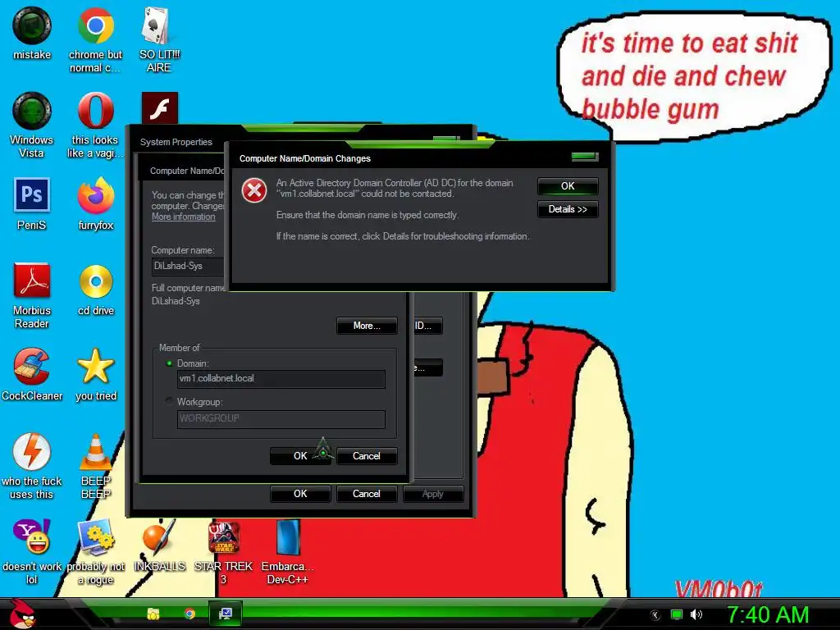Click the 'More information' link
840x630 pixels.
183,217
